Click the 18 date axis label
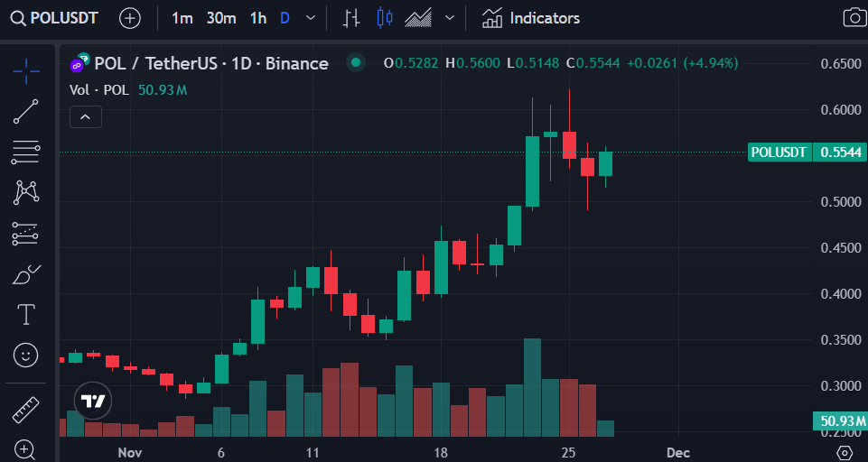This screenshot has height=462, width=868. (x=441, y=453)
